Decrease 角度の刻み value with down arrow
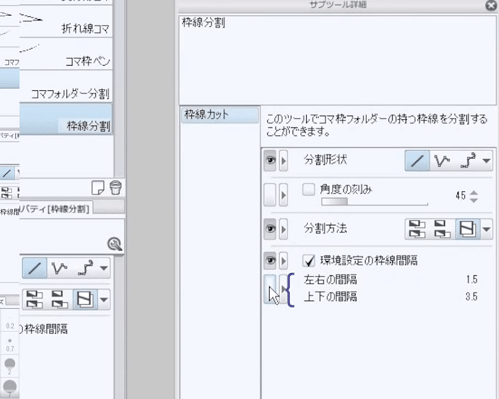 [474, 200]
